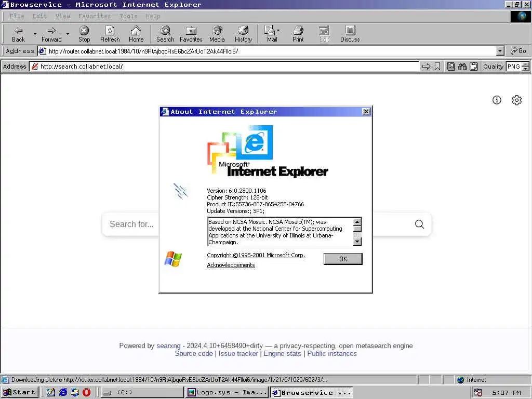Click the Go button beside address
This screenshot has height=399, width=532.
coord(518,51)
